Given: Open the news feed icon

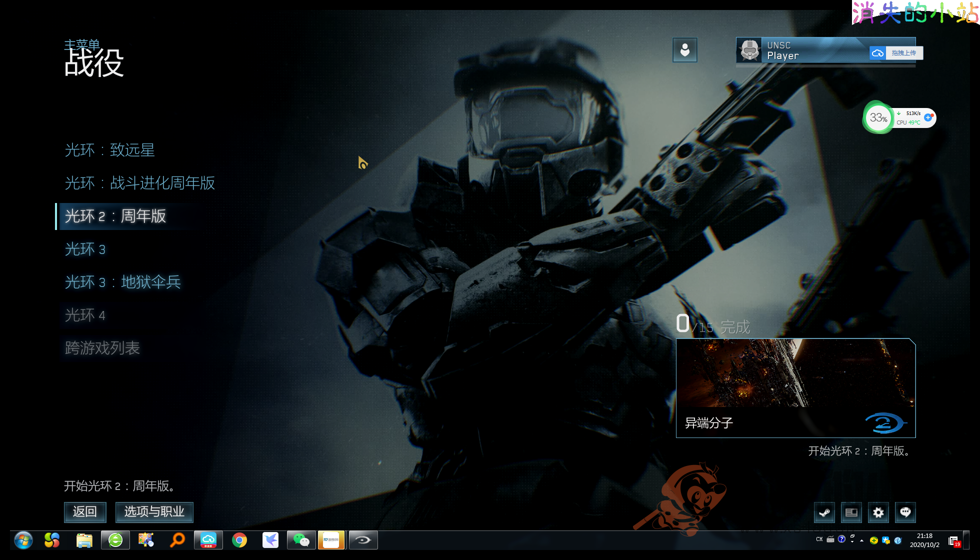Looking at the screenshot, I should click(x=851, y=512).
